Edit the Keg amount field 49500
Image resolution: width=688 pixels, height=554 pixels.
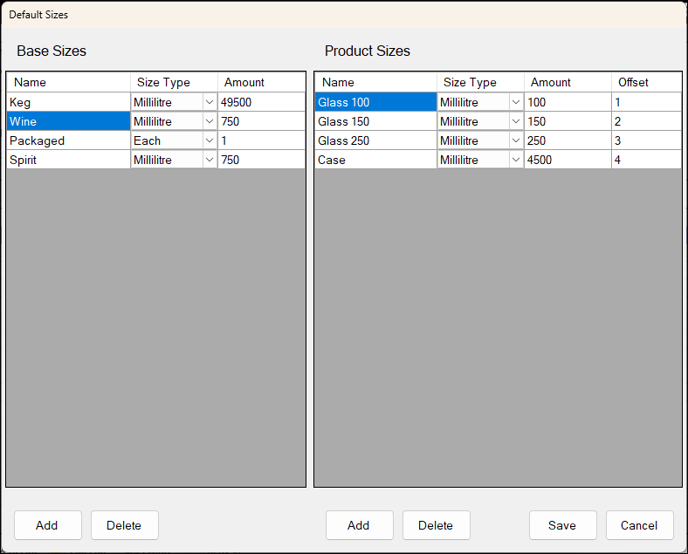(x=260, y=102)
